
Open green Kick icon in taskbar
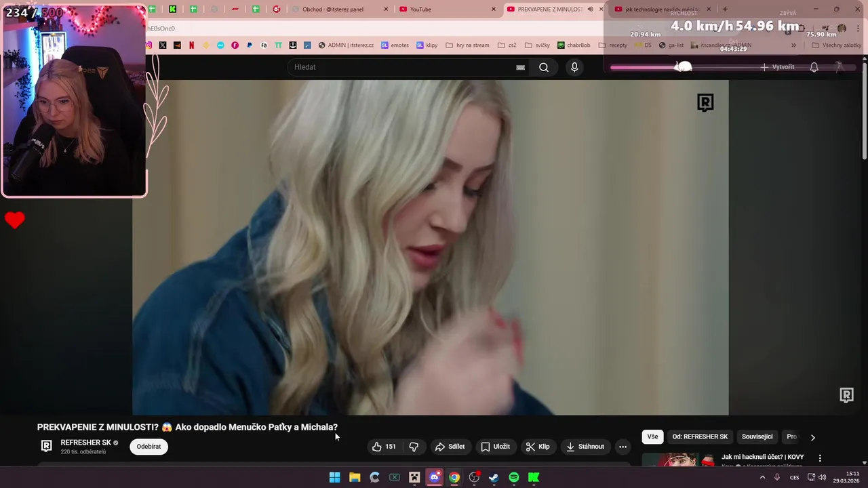(x=534, y=477)
